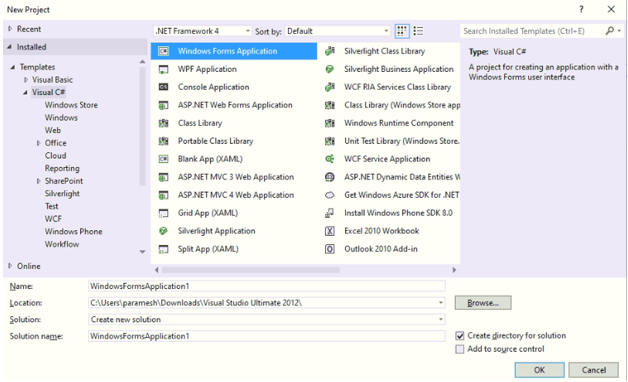Viewport: 628px width, 382px height.
Task: Select the Windows Store category
Action: point(71,105)
